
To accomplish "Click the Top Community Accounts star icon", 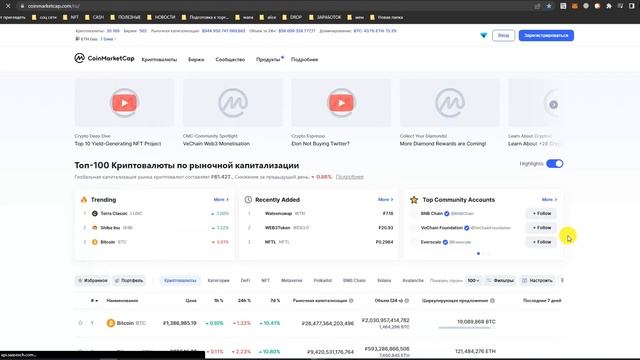I will pos(414,200).
